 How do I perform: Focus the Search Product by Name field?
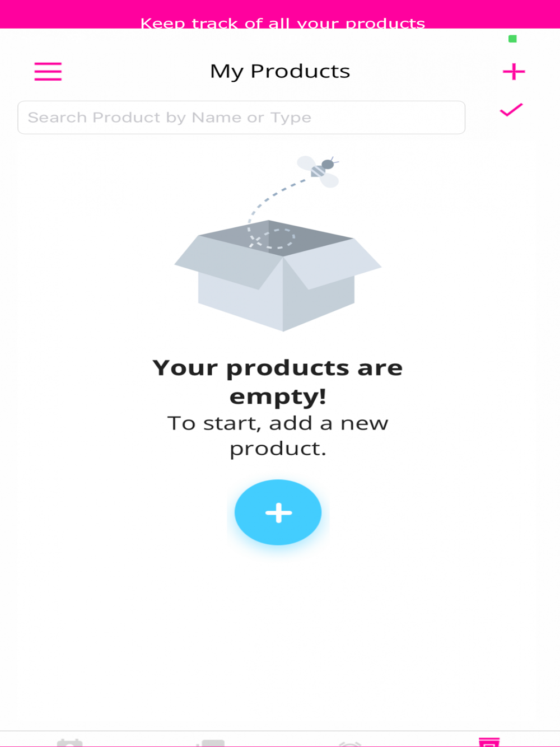[241, 118]
